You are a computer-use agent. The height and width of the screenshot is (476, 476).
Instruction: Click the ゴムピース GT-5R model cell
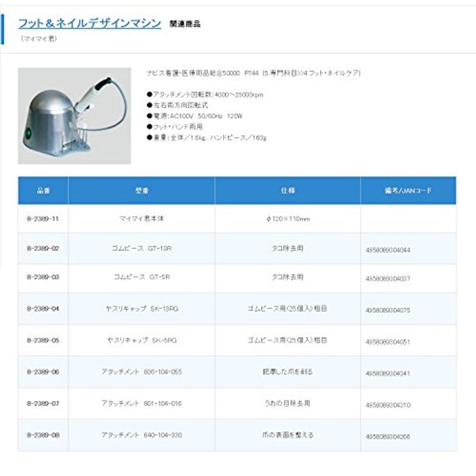tap(142, 277)
